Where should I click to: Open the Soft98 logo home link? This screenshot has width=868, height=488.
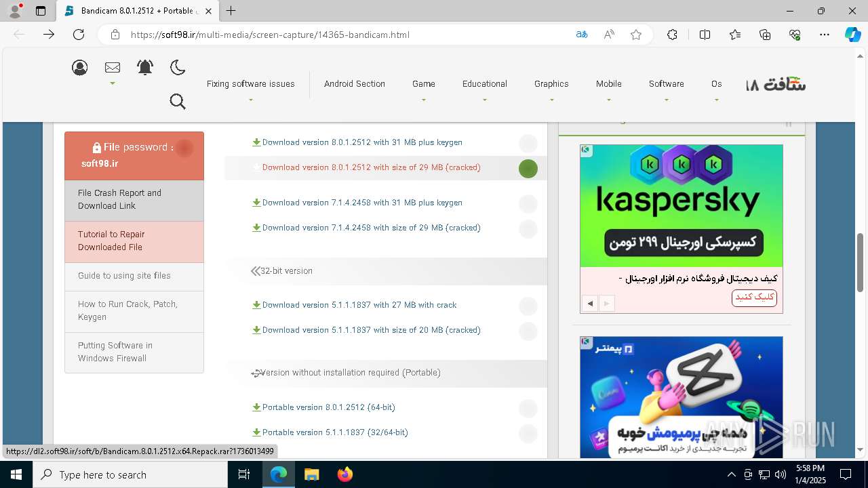point(776,84)
